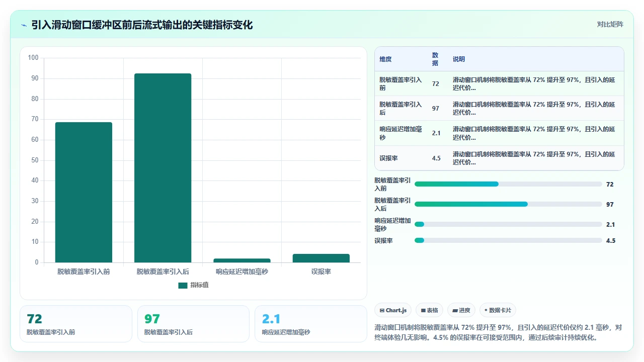The image size is (644, 362).
Task: Click the progress bar for 脱敏覆盖率引入后
Action: coord(508,204)
